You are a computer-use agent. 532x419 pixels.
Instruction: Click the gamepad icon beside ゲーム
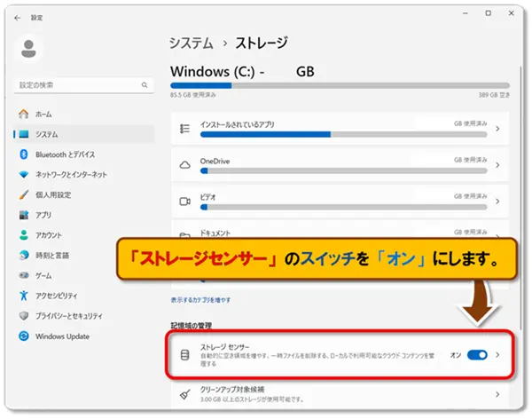click(x=24, y=275)
